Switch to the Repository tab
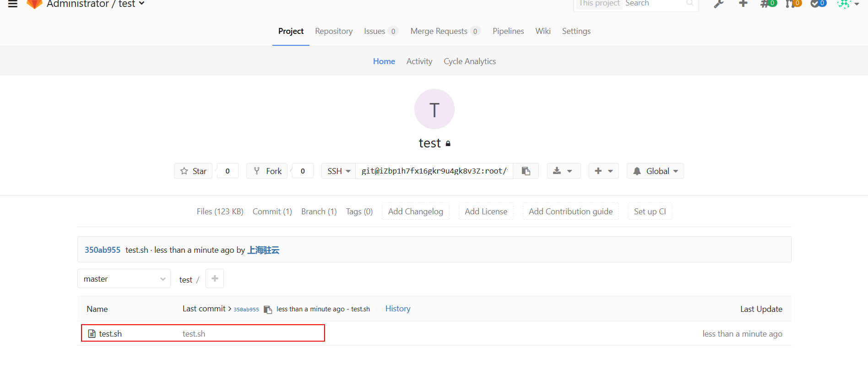This screenshot has width=868, height=370. [334, 31]
